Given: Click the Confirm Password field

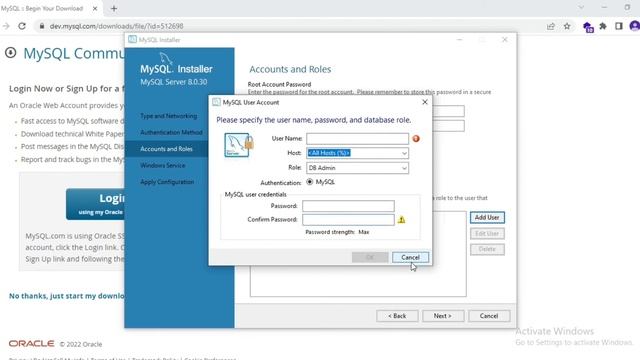Looking at the screenshot, I should coord(348,220).
